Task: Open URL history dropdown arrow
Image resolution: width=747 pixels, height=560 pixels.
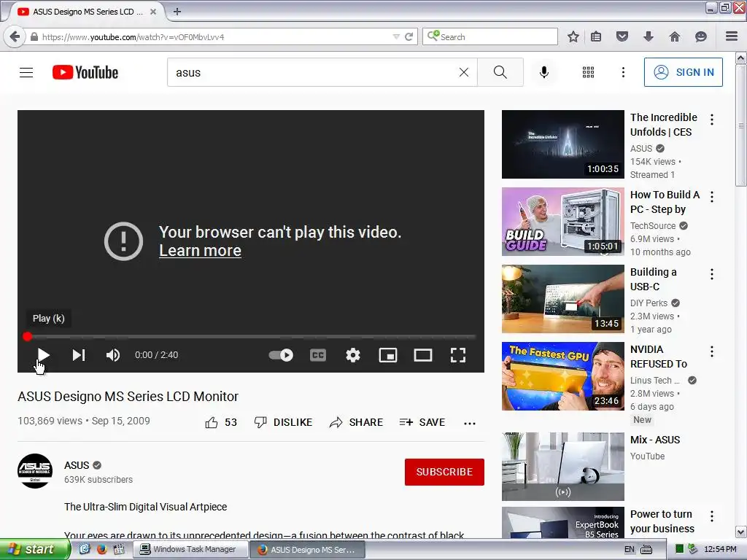Action: pos(396,36)
